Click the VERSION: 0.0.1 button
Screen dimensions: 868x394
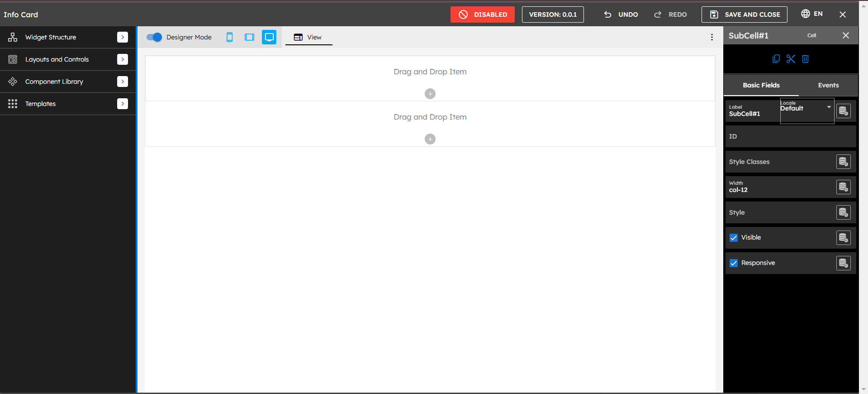[553, 14]
